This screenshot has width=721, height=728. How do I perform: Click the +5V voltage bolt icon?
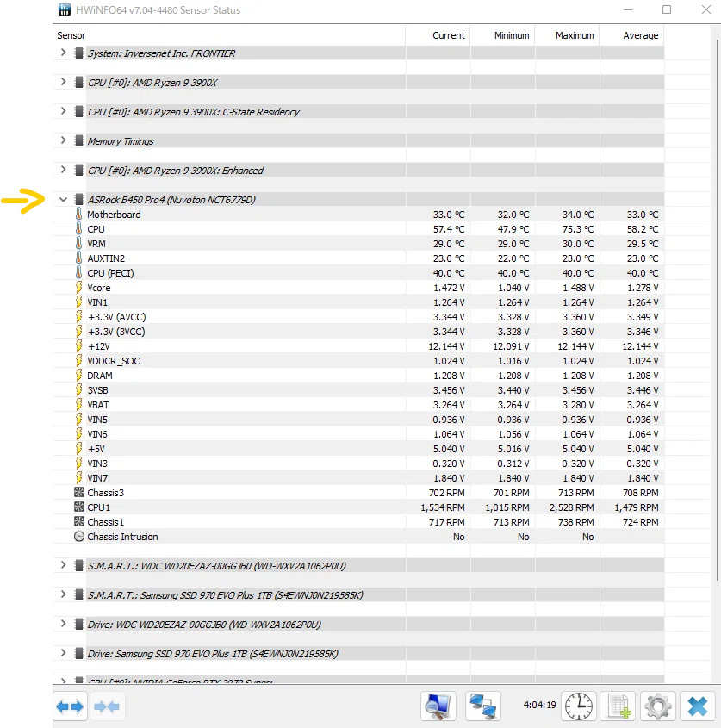point(79,449)
